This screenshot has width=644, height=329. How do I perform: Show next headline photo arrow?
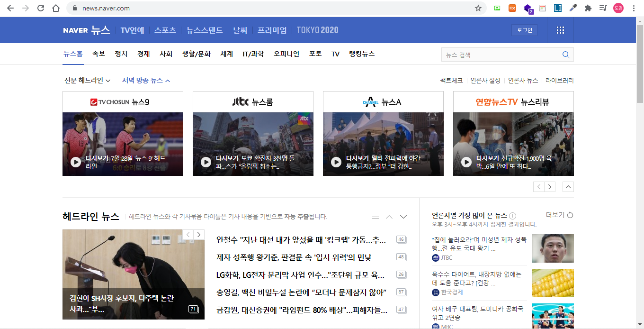click(199, 234)
